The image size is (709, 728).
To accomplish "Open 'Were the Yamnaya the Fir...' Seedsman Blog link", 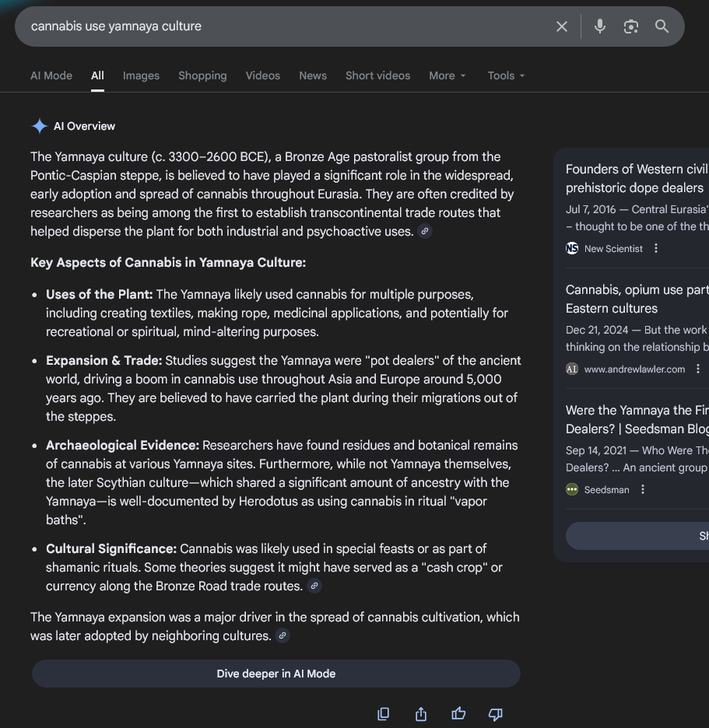I will pyautogui.click(x=637, y=419).
